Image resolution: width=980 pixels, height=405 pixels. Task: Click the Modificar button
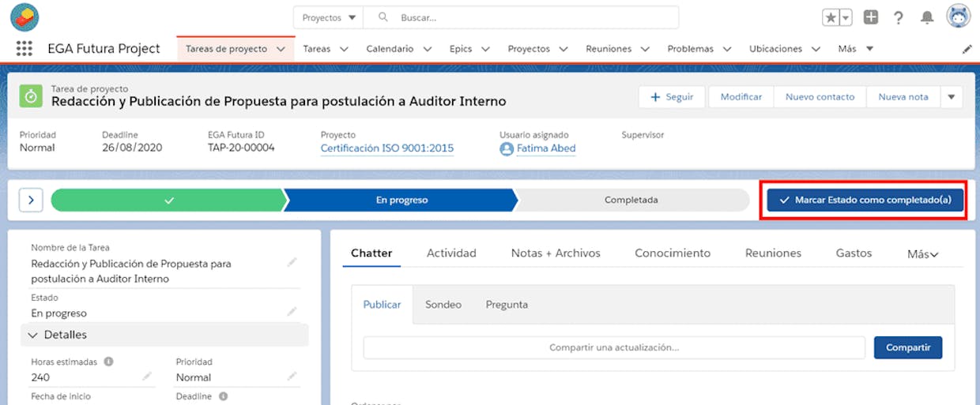click(x=741, y=97)
